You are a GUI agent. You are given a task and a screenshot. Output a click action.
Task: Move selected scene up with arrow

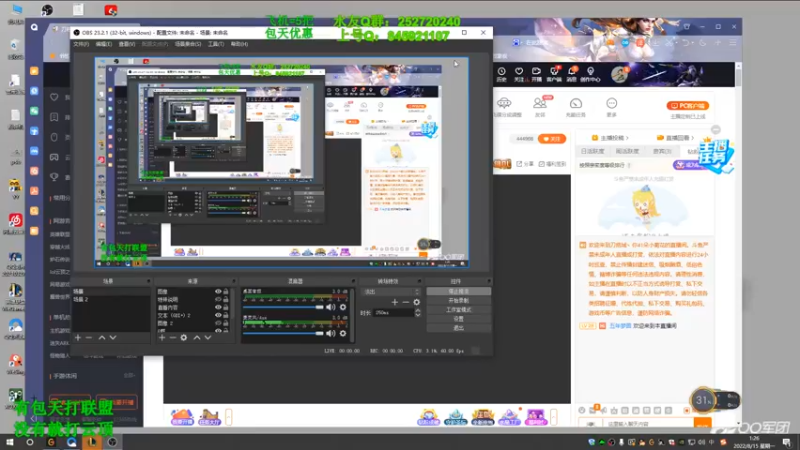point(102,338)
